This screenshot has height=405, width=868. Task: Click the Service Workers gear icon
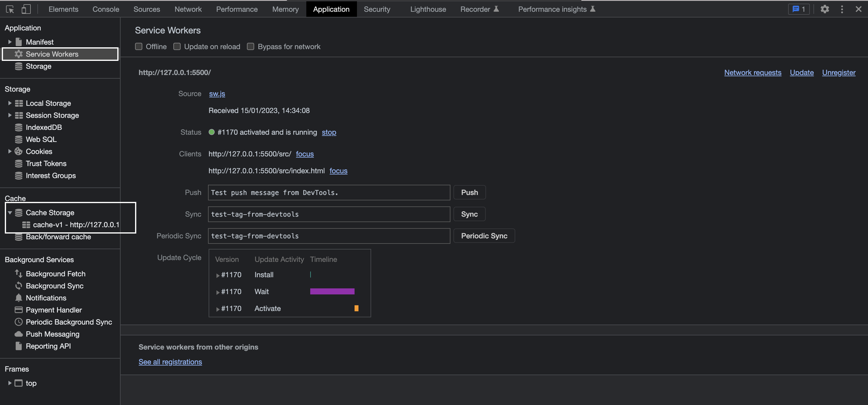18,54
